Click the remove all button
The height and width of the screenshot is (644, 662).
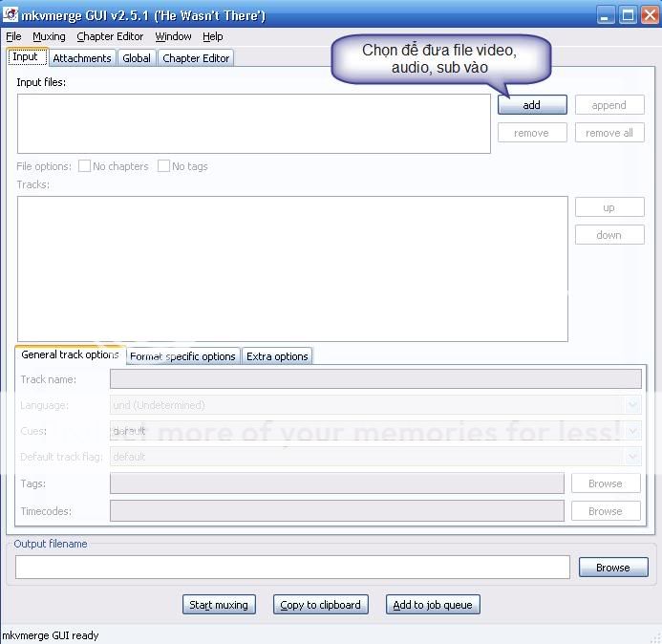coord(609,133)
